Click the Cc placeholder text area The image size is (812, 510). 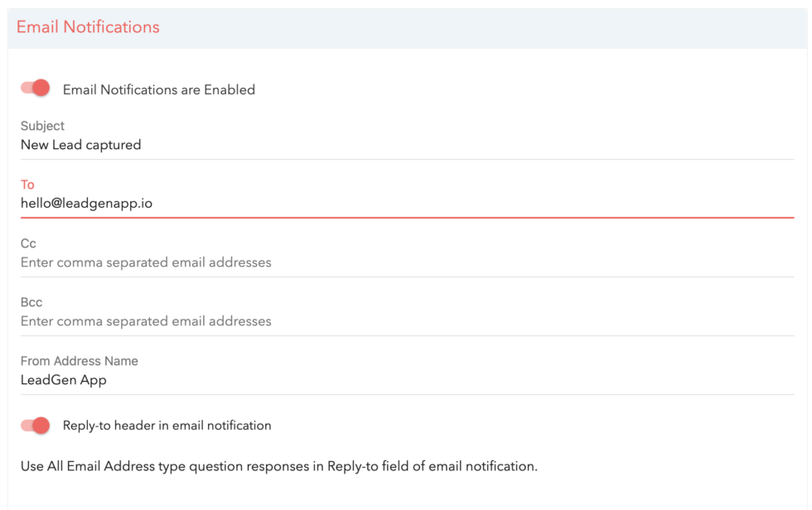[146, 262]
